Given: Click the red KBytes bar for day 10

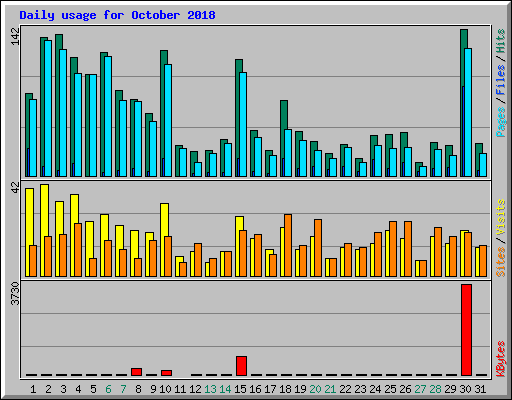Looking at the screenshot, I should point(166,373).
